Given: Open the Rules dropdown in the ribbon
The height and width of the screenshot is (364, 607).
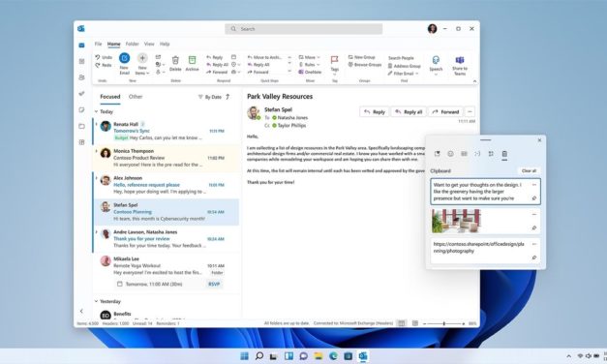Looking at the screenshot, I should point(309,65).
